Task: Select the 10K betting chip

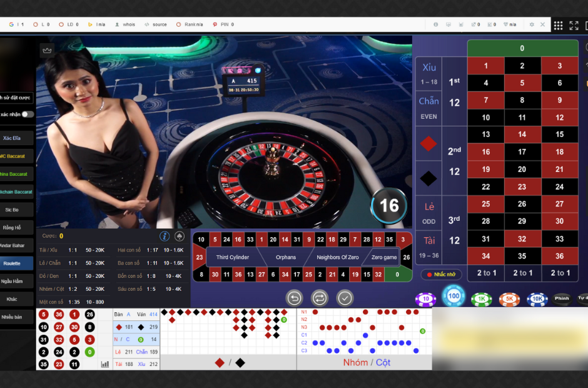Action: 537,299
